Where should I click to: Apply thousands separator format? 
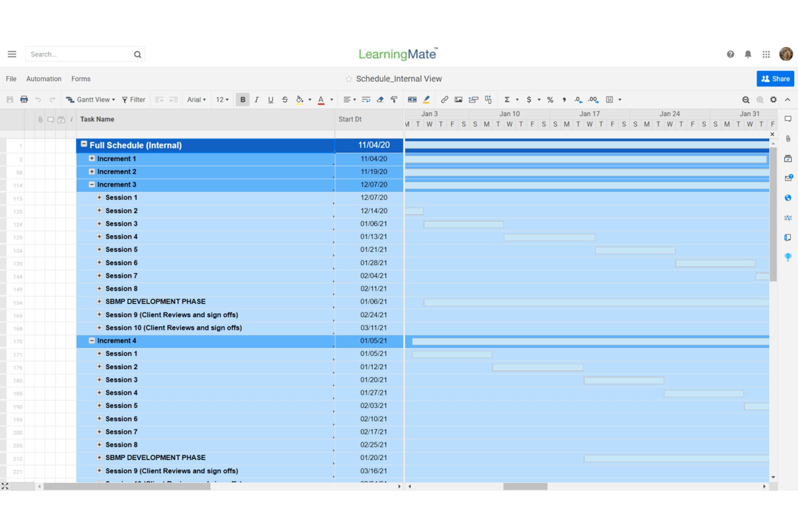click(x=564, y=99)
